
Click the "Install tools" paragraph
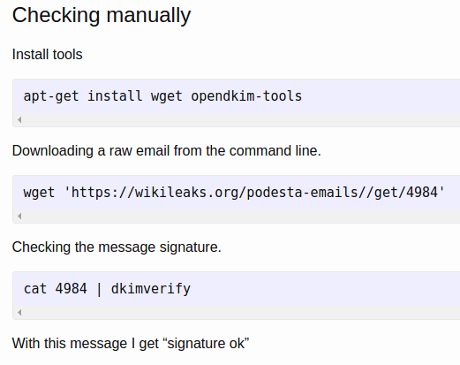click(x=47, y=54)
